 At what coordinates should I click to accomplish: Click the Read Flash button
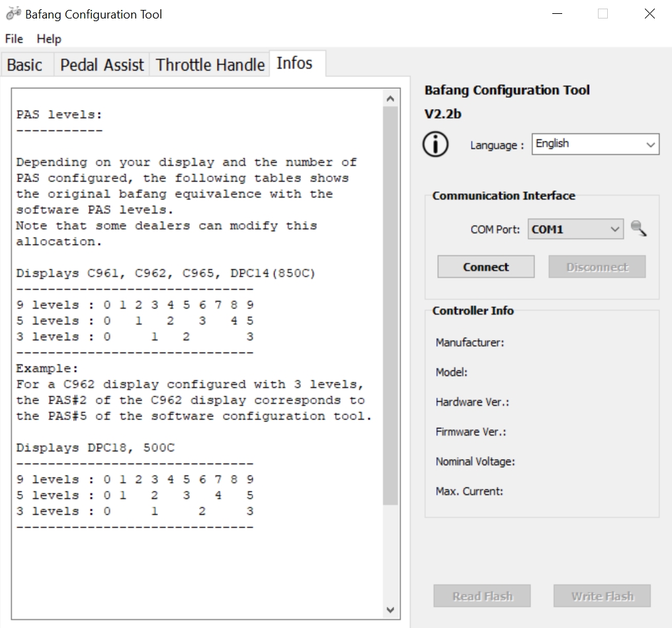pyautogui.click(x=482, y=596)
